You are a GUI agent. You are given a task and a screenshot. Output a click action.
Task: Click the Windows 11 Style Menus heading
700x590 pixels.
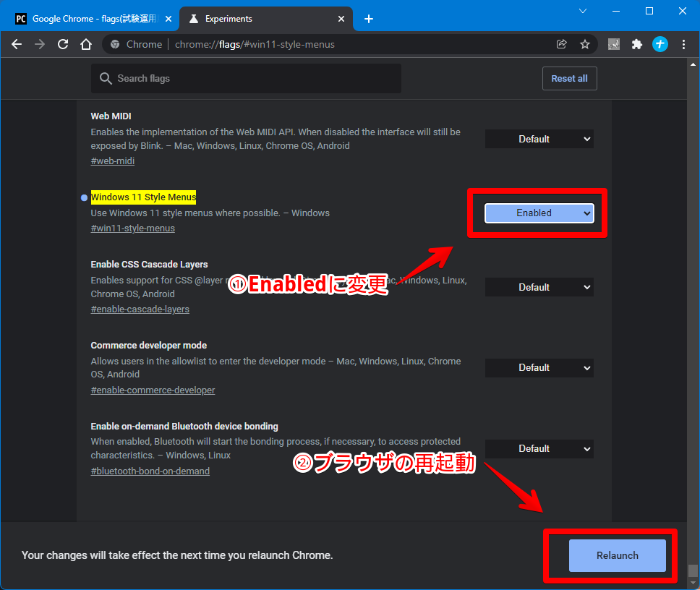[143, 197]
